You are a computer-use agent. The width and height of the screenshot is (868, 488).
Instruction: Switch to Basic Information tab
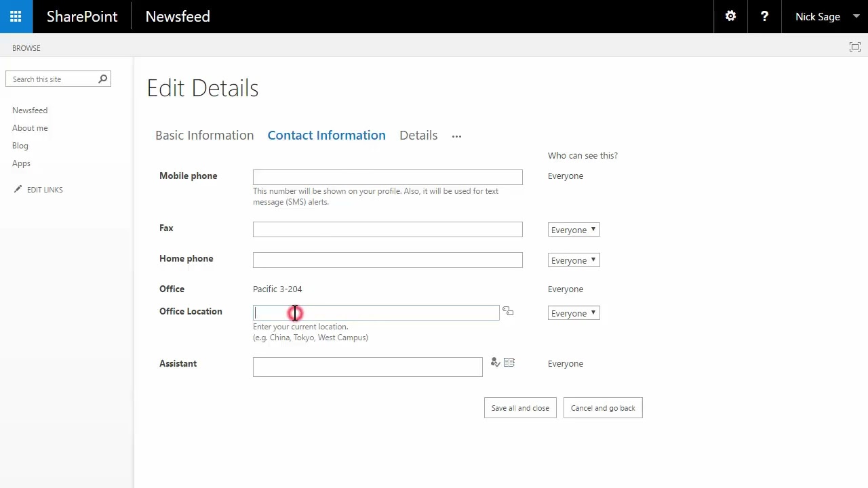204,135
